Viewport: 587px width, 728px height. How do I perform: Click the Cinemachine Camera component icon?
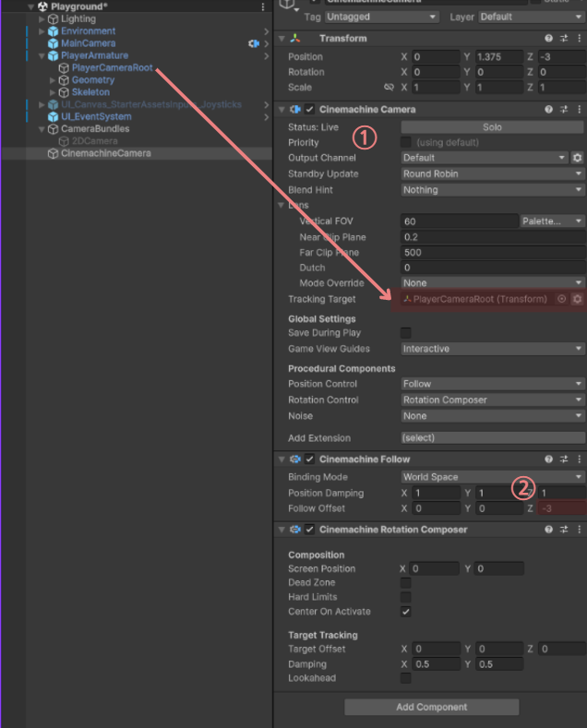click(295, 110)
